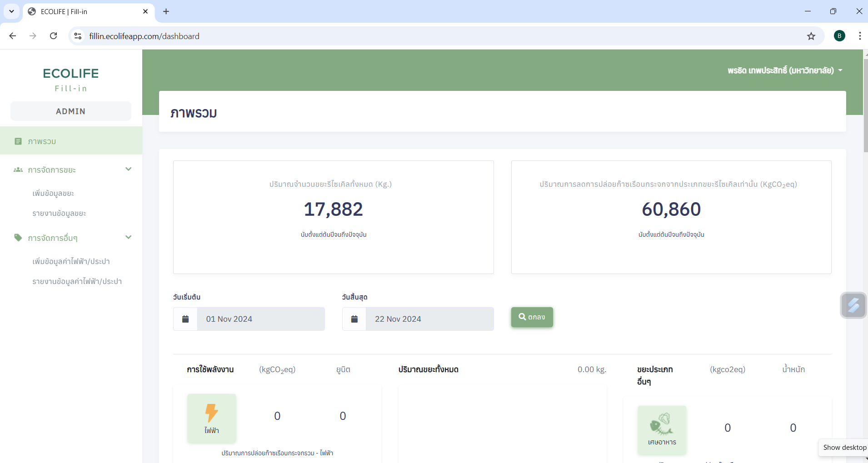Click the electricity lightning bolt icon
Screen dimensions: 868x463
pyautogui.click(x=211, y=413)
